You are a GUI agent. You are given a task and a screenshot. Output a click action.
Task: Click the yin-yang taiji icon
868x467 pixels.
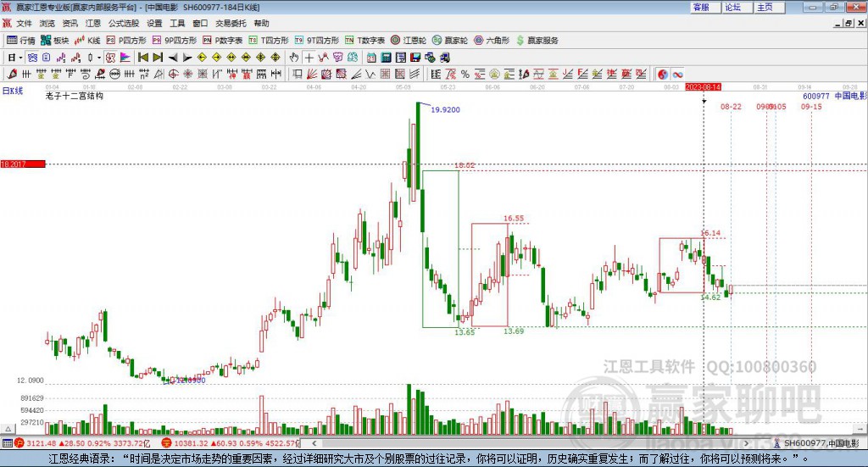point(663,74)
